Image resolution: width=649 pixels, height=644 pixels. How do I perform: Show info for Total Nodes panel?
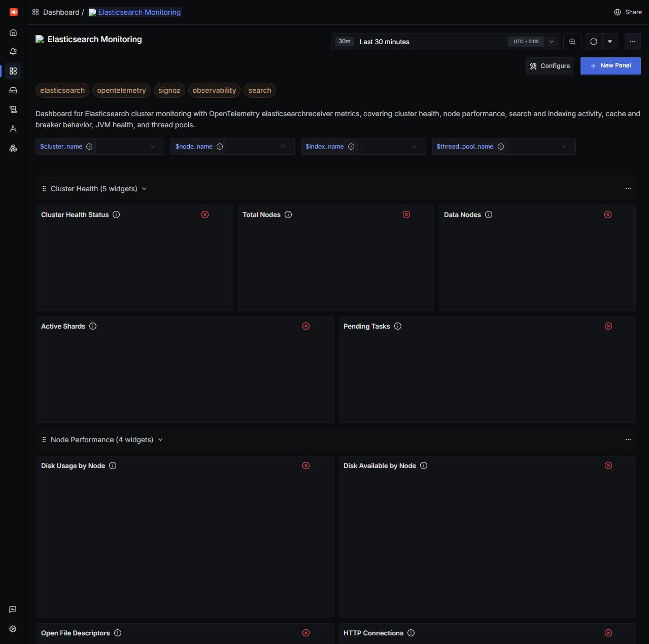(288, 214)
